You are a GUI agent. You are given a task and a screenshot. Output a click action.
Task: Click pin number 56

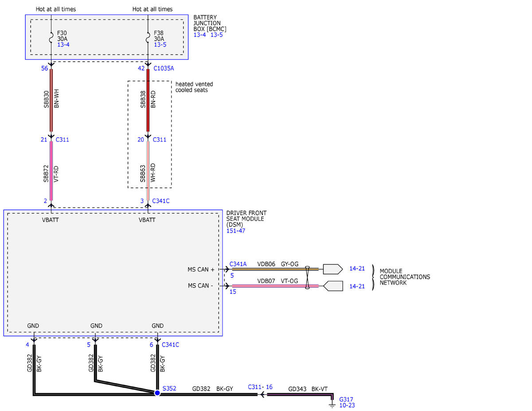(x=44, y=69)
